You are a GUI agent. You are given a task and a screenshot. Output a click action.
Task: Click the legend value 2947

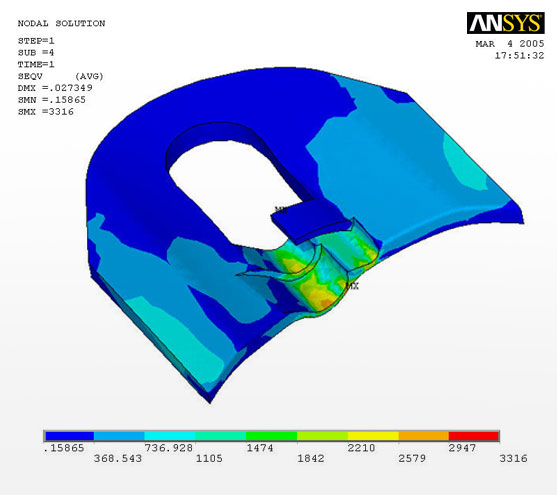462,448
